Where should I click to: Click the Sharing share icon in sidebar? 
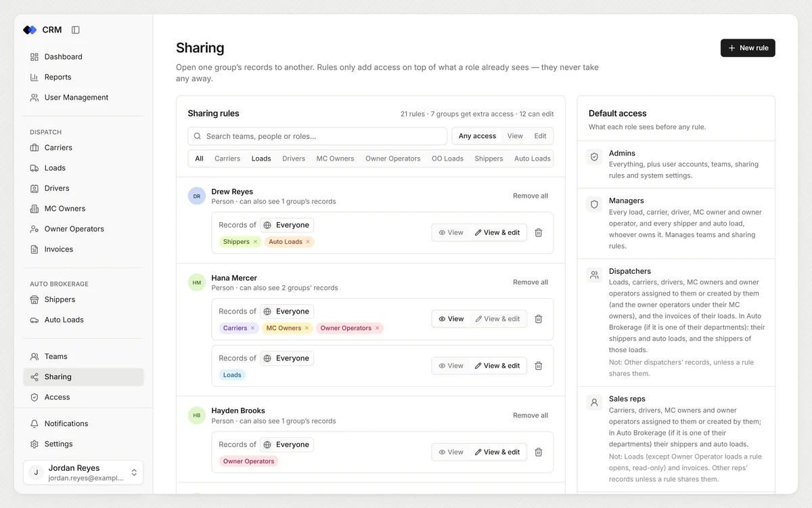(35, 377)
